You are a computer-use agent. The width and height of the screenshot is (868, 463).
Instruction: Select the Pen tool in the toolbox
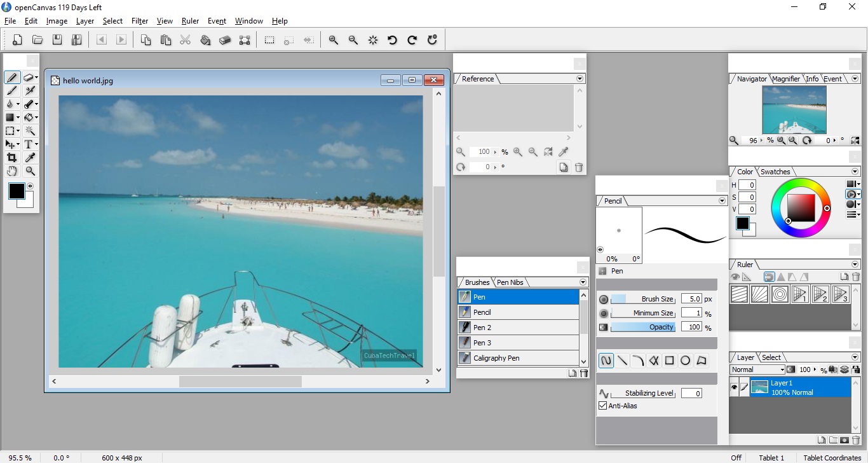tap(12, 78)
